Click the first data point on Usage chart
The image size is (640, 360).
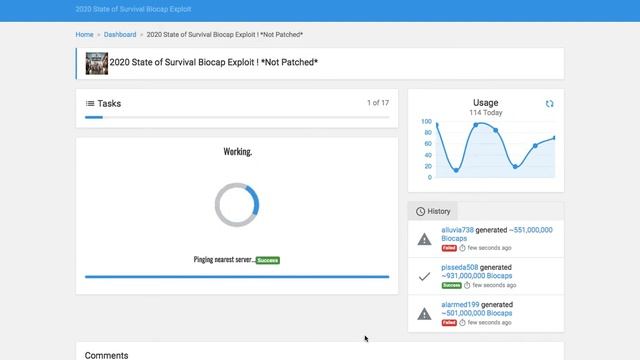click(437, 125)
